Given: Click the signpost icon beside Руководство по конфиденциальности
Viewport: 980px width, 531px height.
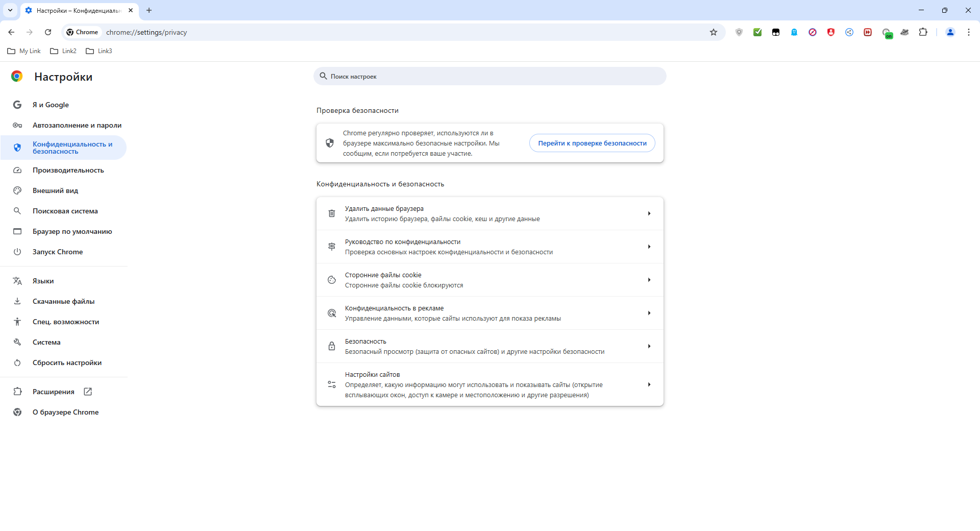Looking at the screenshot, I should point(332,247).
